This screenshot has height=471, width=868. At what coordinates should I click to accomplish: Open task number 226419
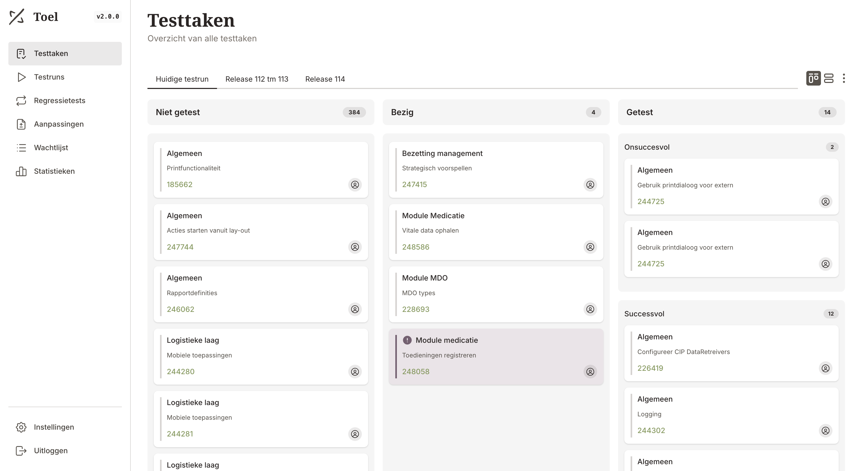click(650, 368)
